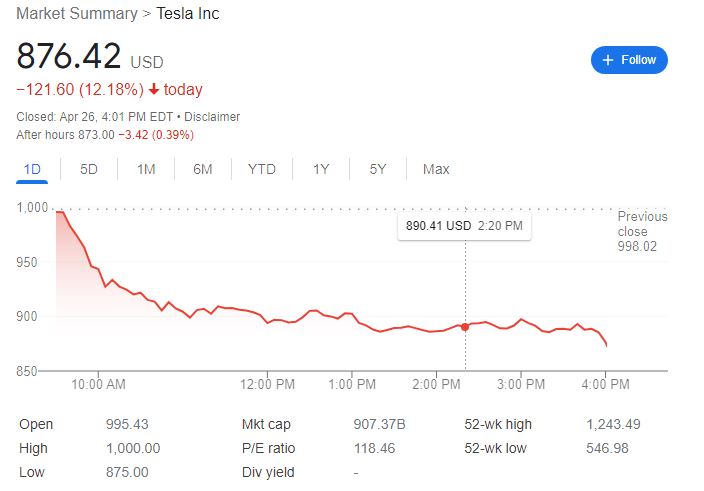
Task: Switch to the 1M chart tab
Action: [x=146, y=169]
